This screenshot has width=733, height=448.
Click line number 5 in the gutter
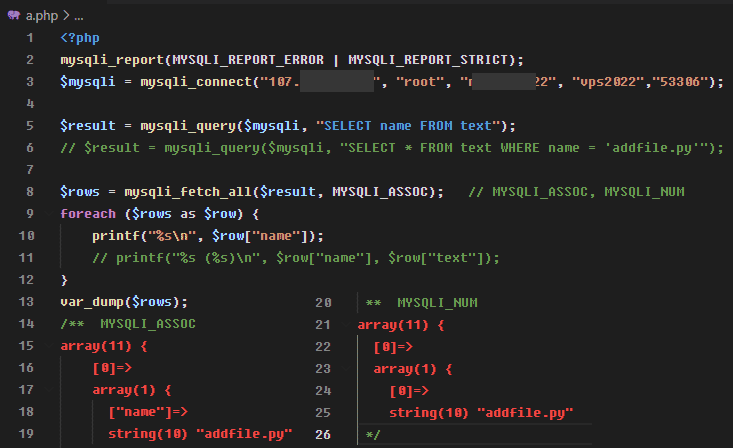30,126
